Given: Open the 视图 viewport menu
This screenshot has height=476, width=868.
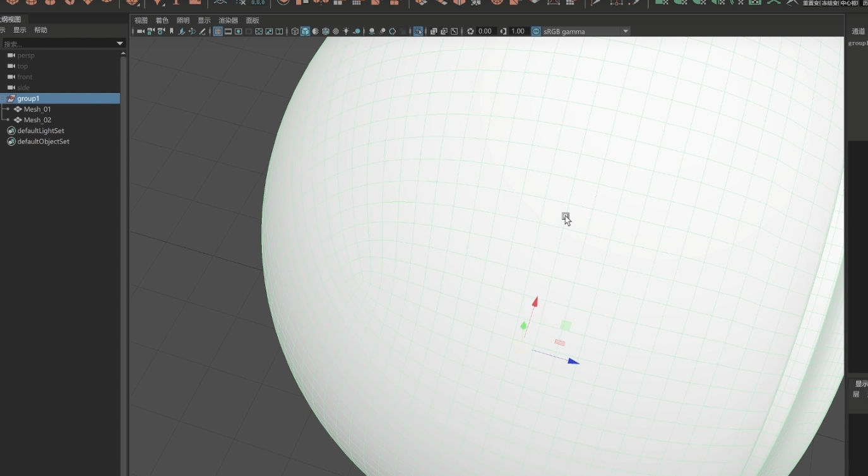Looking at the screenshot, I should pyautogui.click(x=141, y=20).
